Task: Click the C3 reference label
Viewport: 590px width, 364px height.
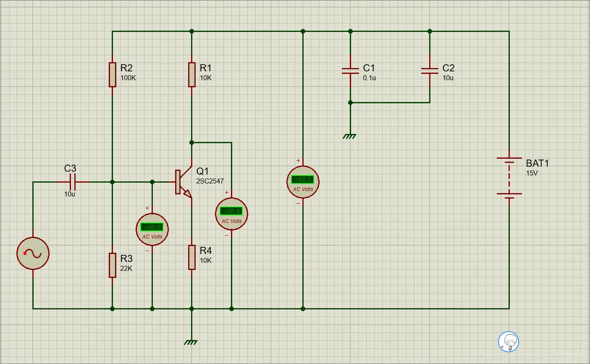Action: [70, 168]
